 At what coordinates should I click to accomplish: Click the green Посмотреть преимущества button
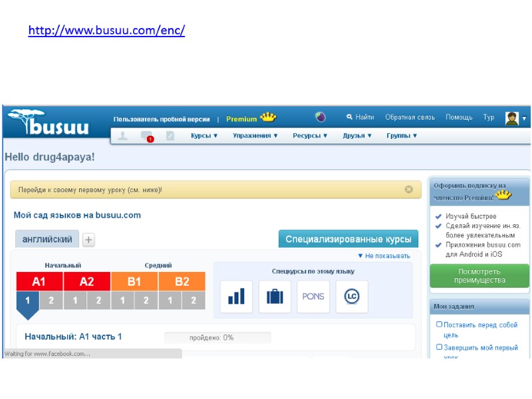click(479, 276)
